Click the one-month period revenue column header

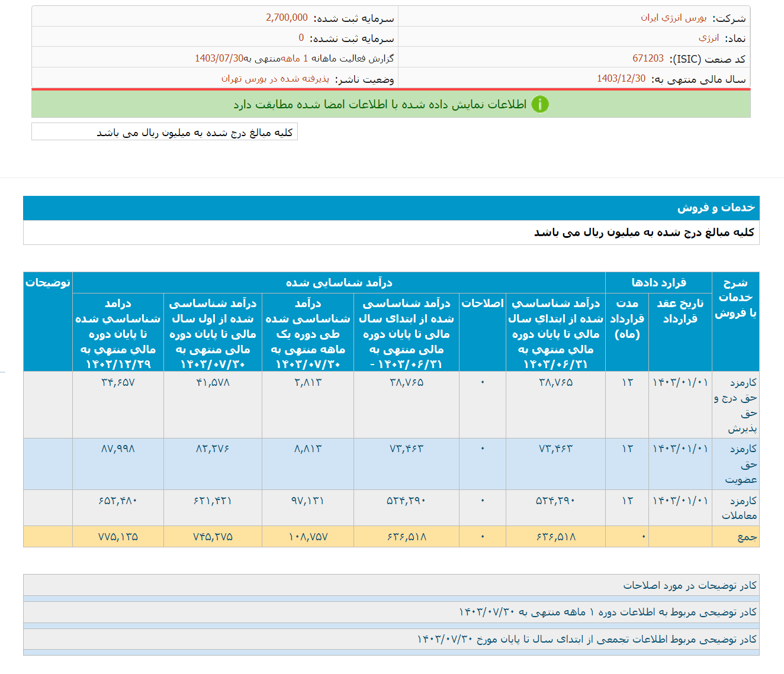point(308,333)
